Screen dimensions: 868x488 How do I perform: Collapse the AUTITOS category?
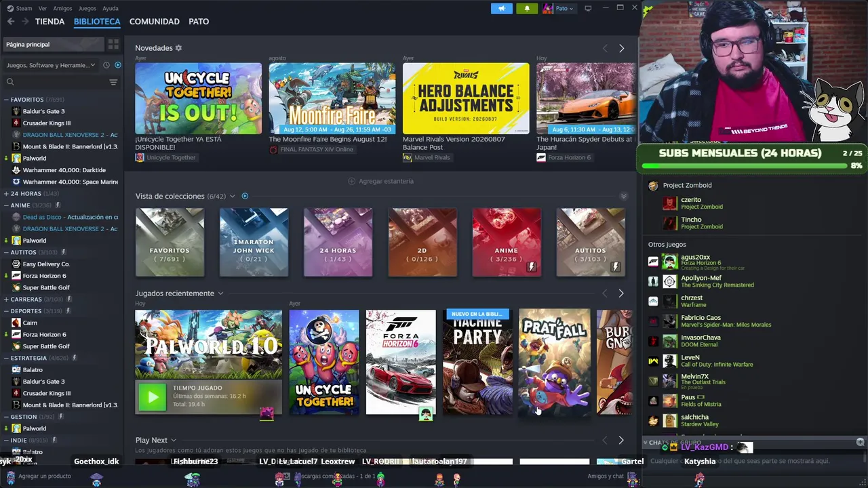[x=6, y=252]
